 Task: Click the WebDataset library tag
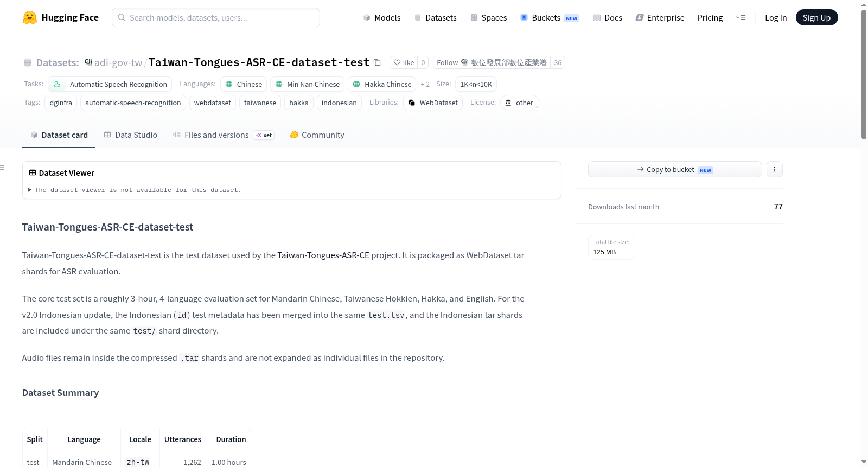pos(433,103)
